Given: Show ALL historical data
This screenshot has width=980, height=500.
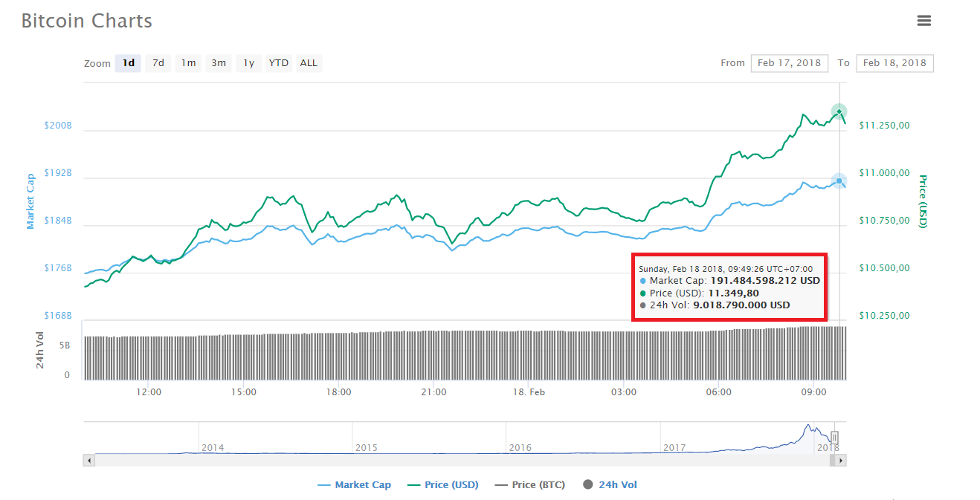Looking at the screenshot, I should [309, 63].
